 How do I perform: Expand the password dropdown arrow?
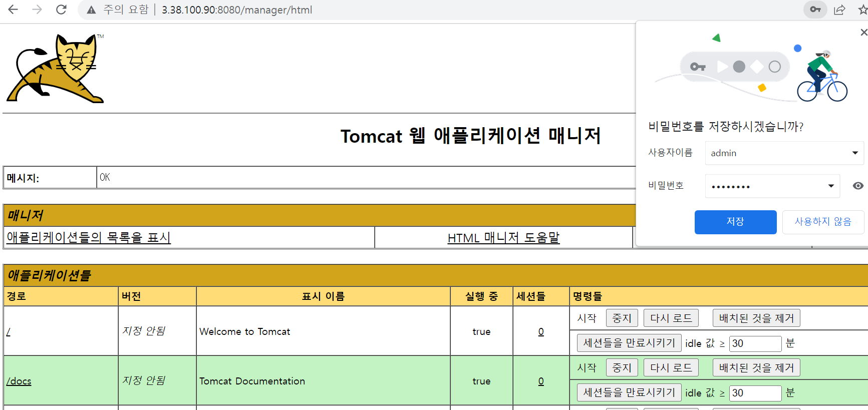[x=831, y=186]
